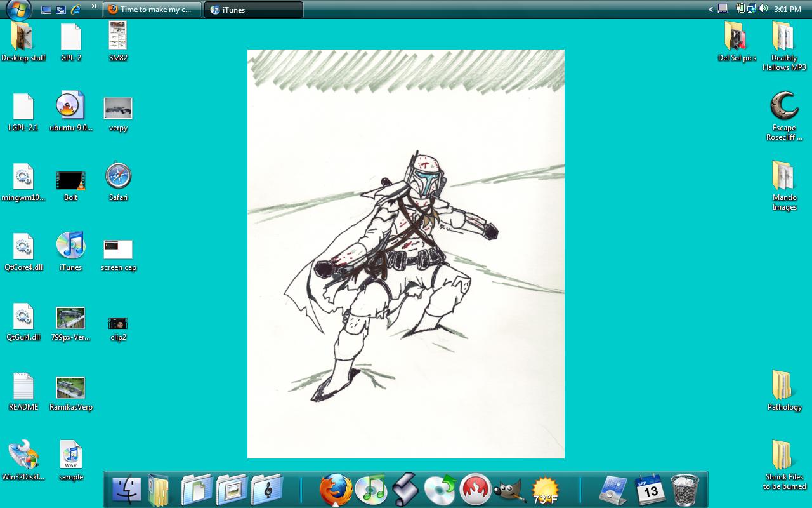Open the yellow folder icon in dock
This screenshot has width=812, height=508.
159,490
